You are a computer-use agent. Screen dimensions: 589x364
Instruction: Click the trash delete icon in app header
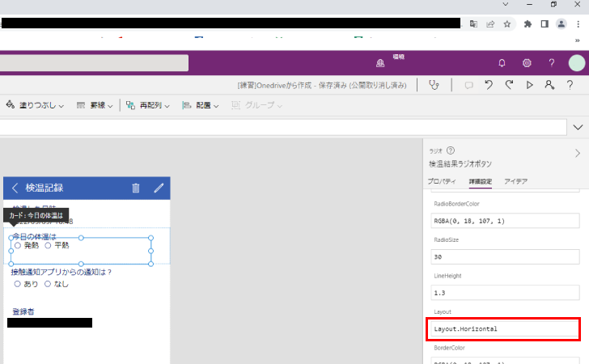click(136, 188)
